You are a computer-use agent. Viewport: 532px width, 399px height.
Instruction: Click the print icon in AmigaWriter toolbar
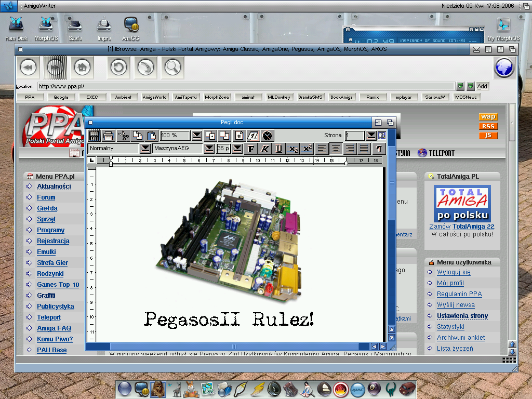108,136
